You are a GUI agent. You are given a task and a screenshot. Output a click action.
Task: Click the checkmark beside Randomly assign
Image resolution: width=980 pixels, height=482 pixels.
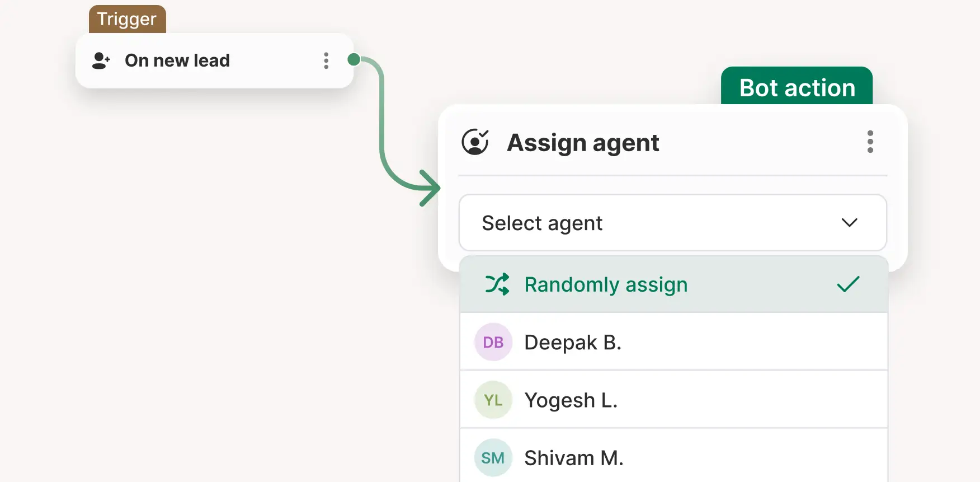(849, 284)
